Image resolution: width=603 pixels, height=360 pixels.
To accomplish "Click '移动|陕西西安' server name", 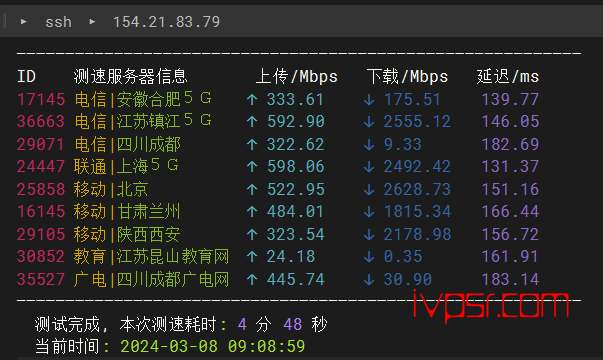I will click(127, 234).
